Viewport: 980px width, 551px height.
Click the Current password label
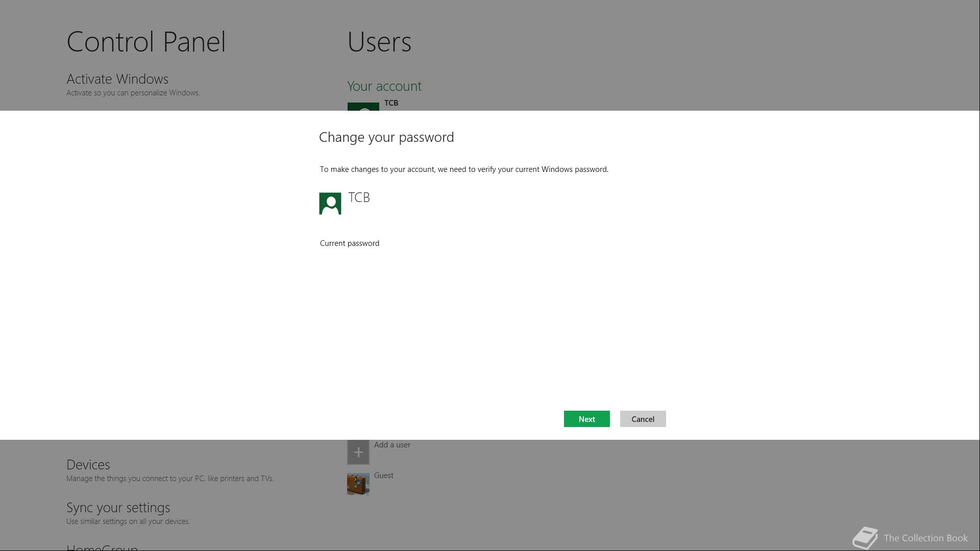(x=350, y=243)
